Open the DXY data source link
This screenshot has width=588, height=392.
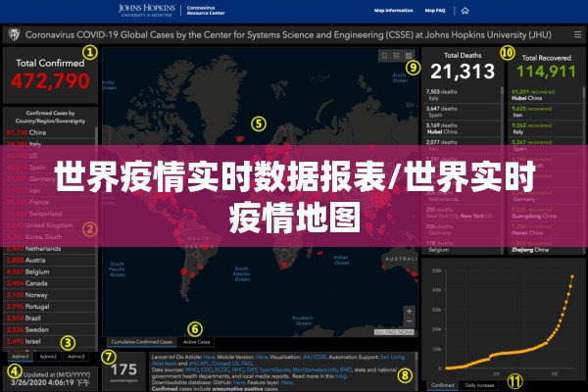(252, 369)
